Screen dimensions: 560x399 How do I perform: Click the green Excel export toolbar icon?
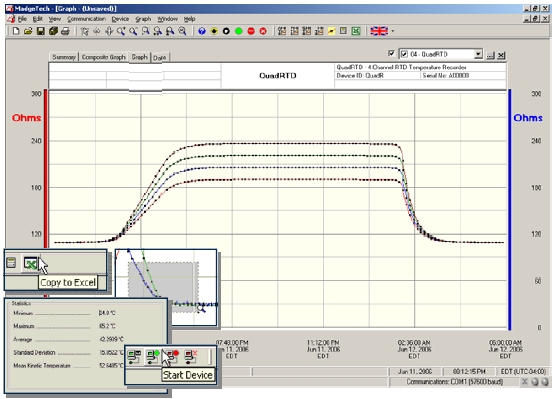click(356, 31)
